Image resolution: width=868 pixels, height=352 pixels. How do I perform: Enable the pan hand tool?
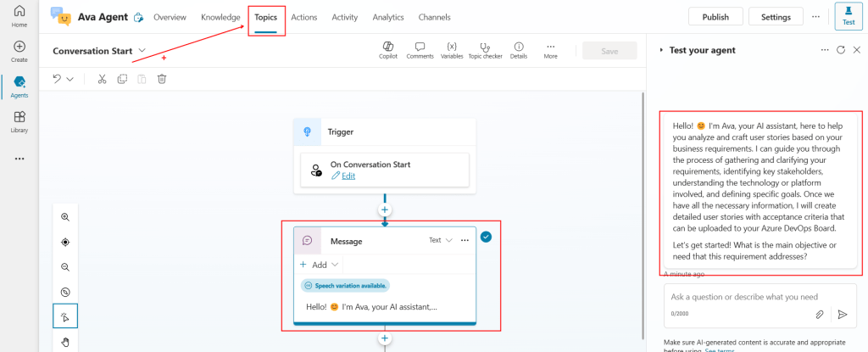tap(65, 343)
